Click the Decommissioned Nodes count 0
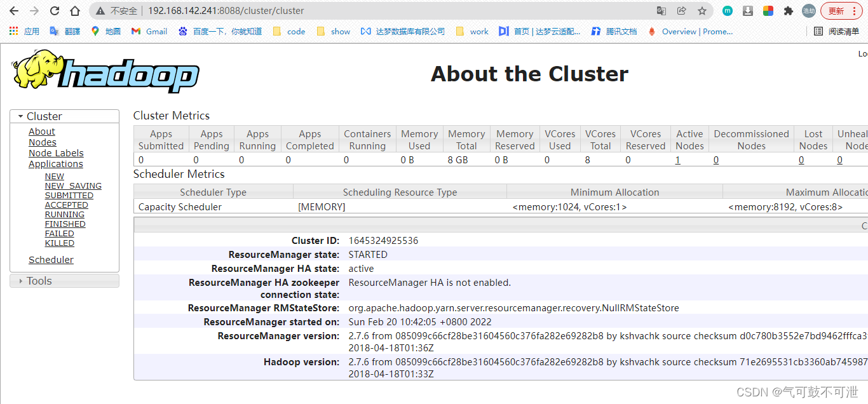868x404 pixels. click(x=716, y=160)
